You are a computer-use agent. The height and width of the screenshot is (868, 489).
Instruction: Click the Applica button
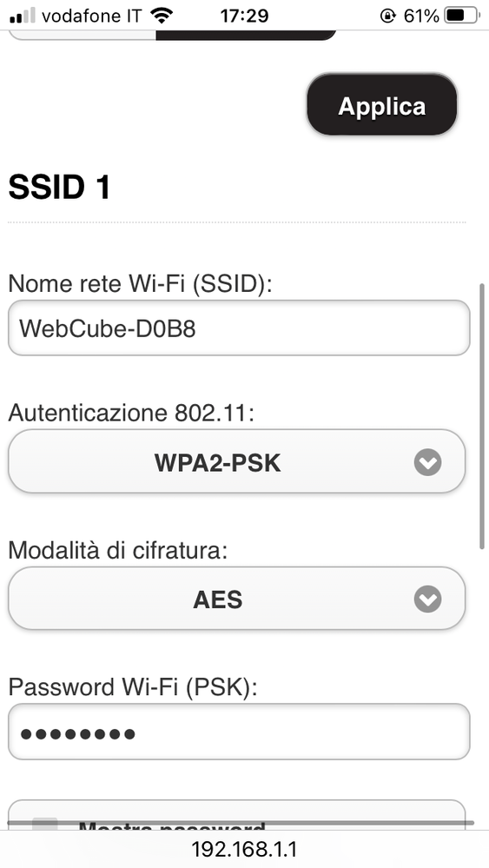click(382, 104)
